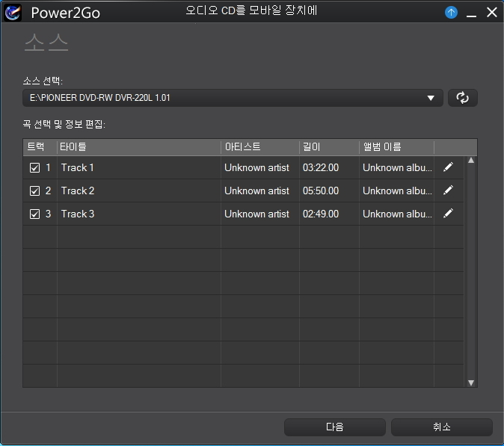Screen dimensions: 504x446
Task: Uncheck the Track 3 checkbox
Action: click(x=34, y=214)
